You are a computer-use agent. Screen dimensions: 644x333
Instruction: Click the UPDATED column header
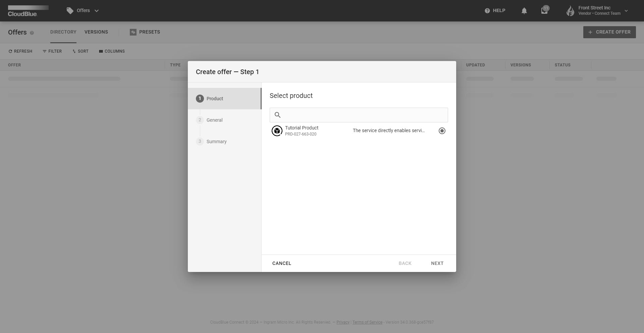[475, 65]
